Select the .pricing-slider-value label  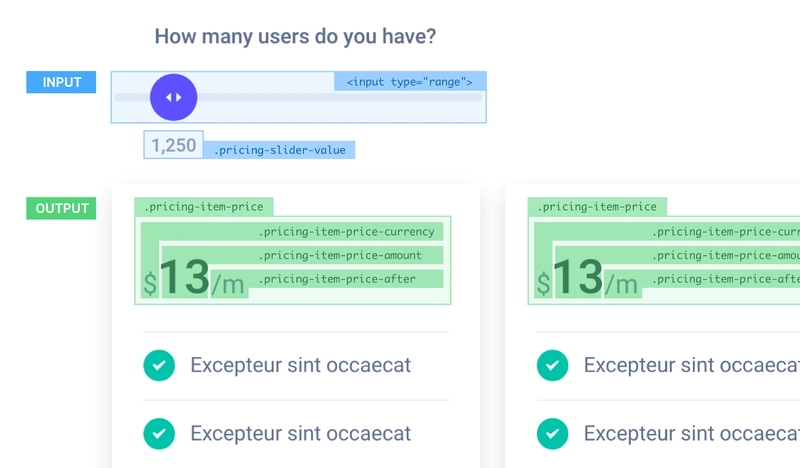279,150
